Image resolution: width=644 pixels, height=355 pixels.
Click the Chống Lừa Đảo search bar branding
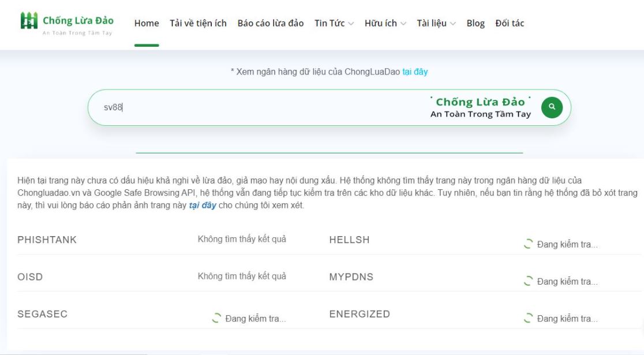(x=480, y=107)
